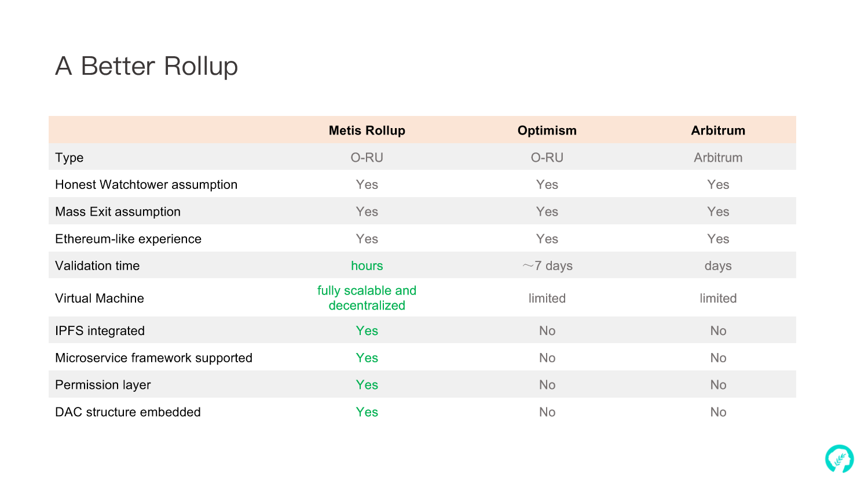
Task: Click green 'Yes' in DAC structure row
Action: coord(367,412)
